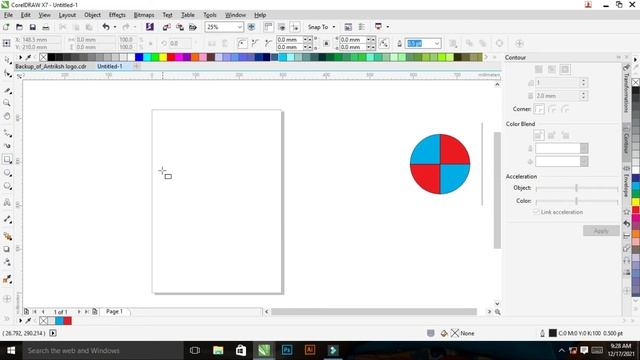Select the Text tool in toolbox
Viewport: 640px width, 360px height.
(x=7, y=202)
